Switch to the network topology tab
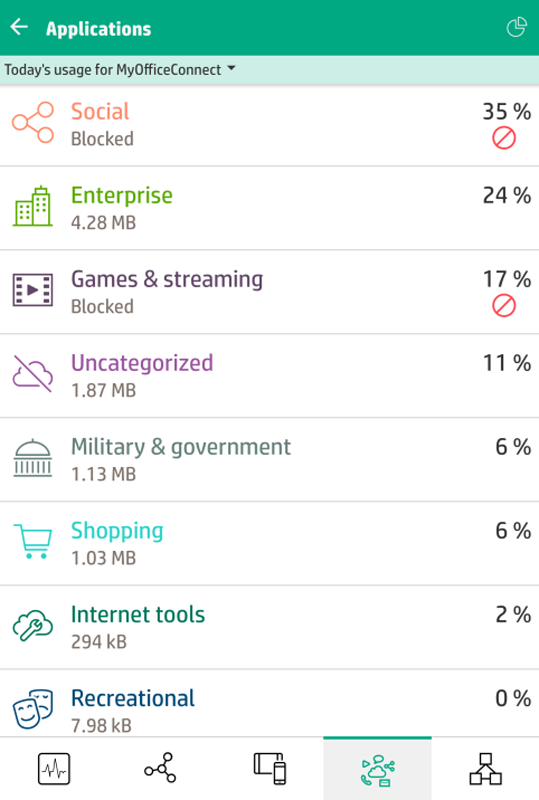Screen dimensions: 539x800 (485, 768)
